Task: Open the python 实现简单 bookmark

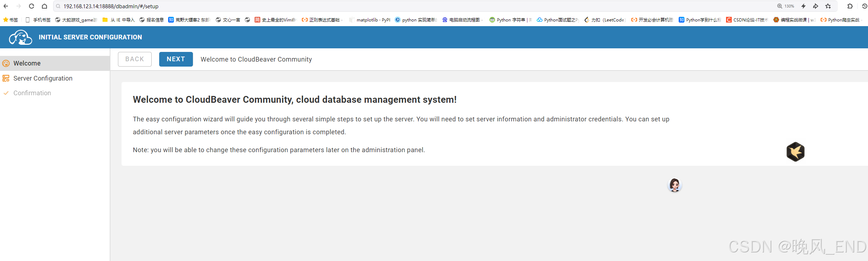Action: (x=416, y=20)
